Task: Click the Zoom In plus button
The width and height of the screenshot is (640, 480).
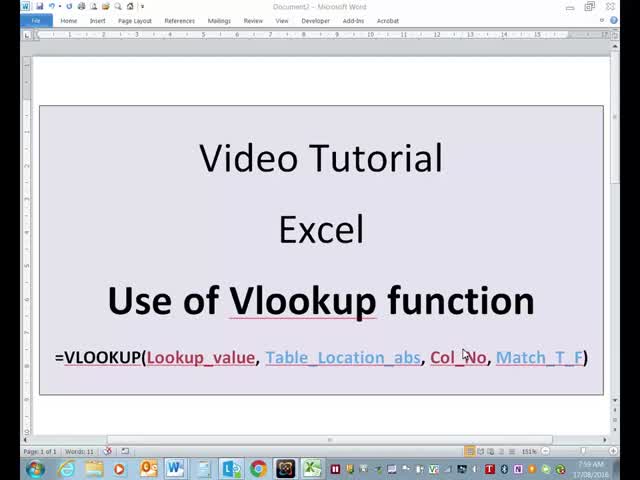Action: pyautogui.click(x=613, y=451)
